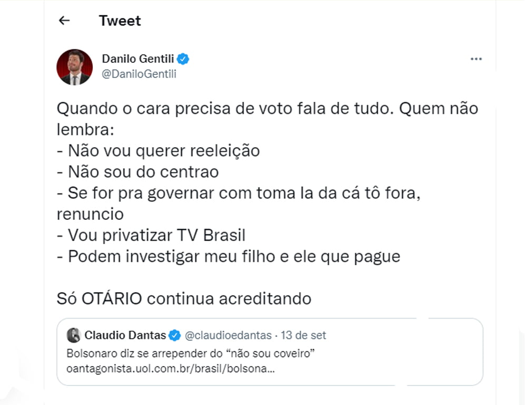This screenshot has height=405, width=532.
Task: Click Danilo Gentili's profile picture
Action: pos(74,67)
